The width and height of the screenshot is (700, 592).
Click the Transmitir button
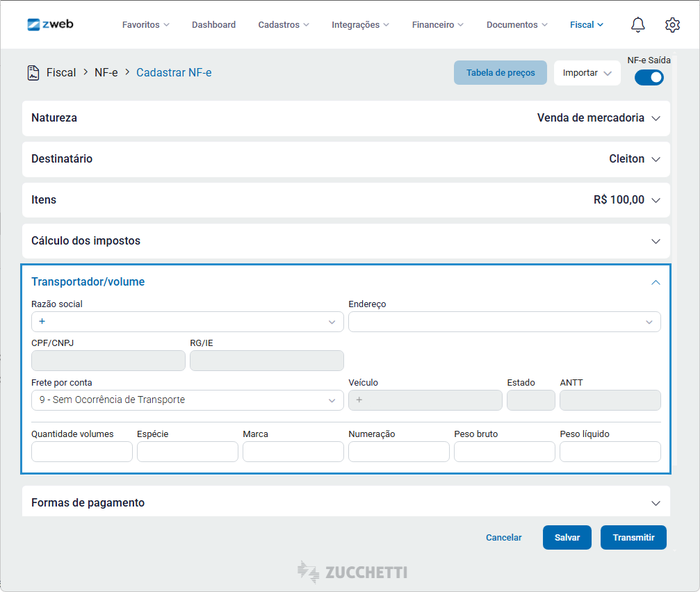tap(633, 538)
